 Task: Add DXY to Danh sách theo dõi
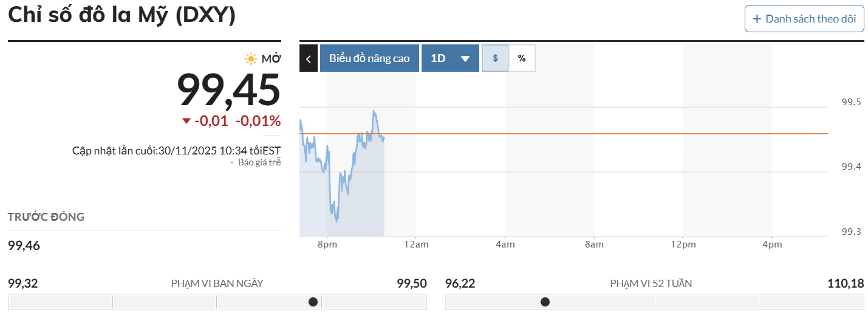[x=804, y=19]
